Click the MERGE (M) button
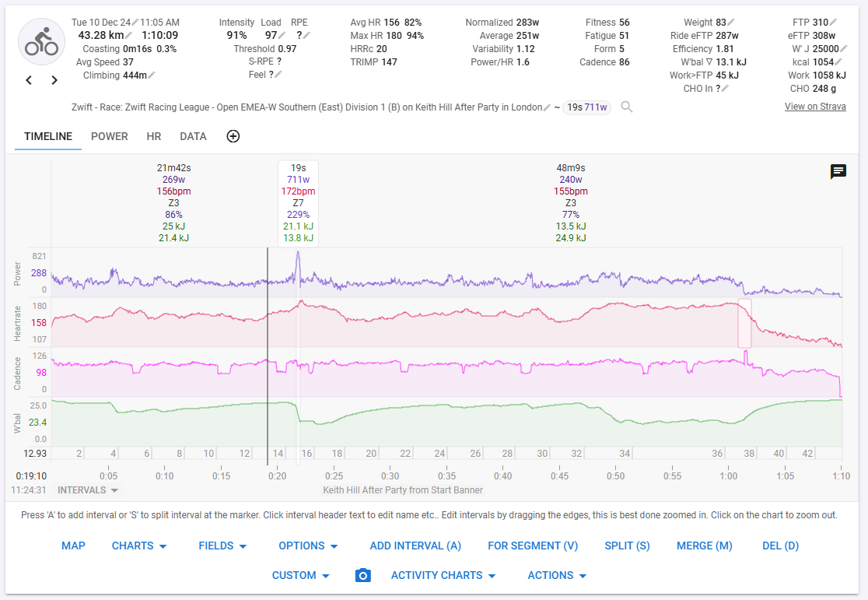Viewport: 868px width, 600px height. click(704, 546)
